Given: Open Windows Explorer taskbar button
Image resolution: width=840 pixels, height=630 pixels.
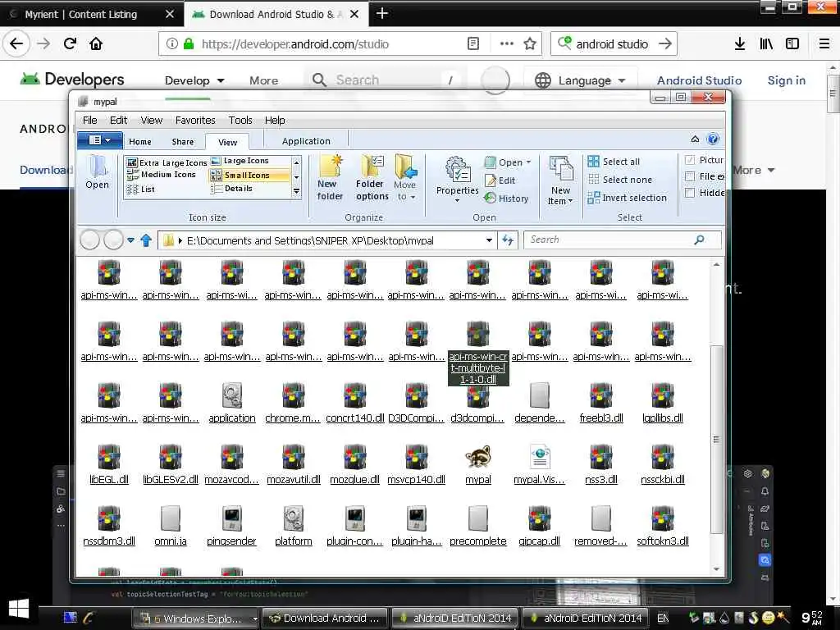Looking at the screenshot, I should [x=195, y=619].
